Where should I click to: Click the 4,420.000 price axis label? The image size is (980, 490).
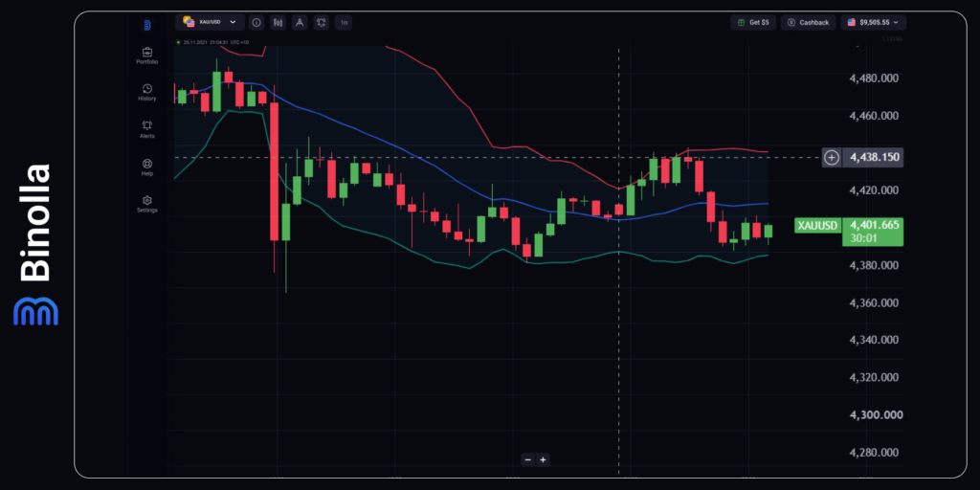875,190
